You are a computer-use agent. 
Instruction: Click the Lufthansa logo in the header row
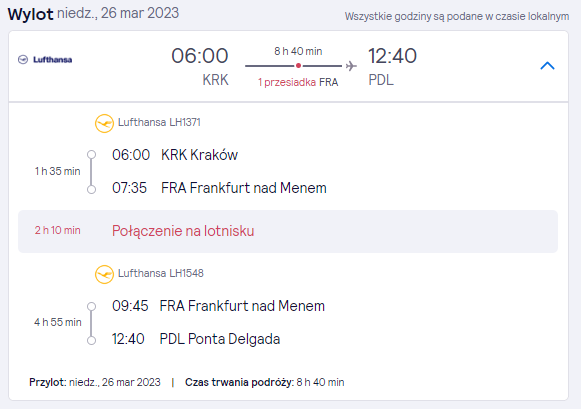(45, 60)
